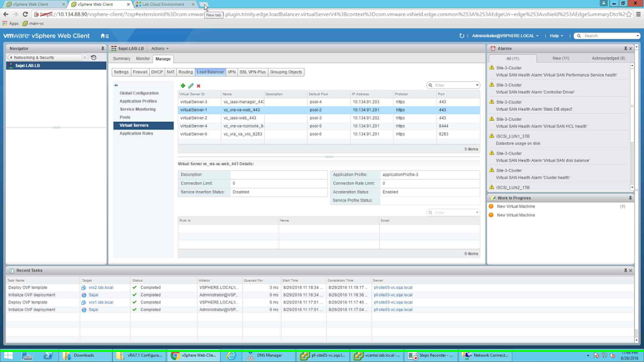
Task: Open Windows Start button
Action: click(x=8, y=356)
